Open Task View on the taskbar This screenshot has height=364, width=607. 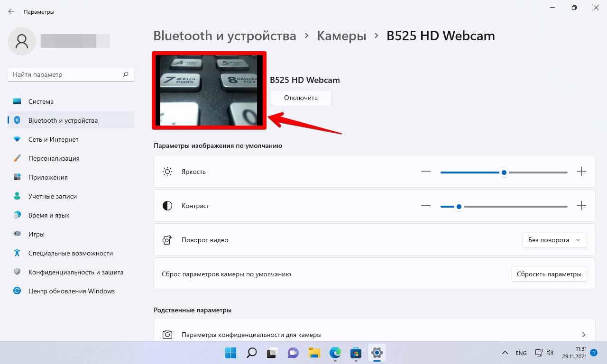[272, 353]
